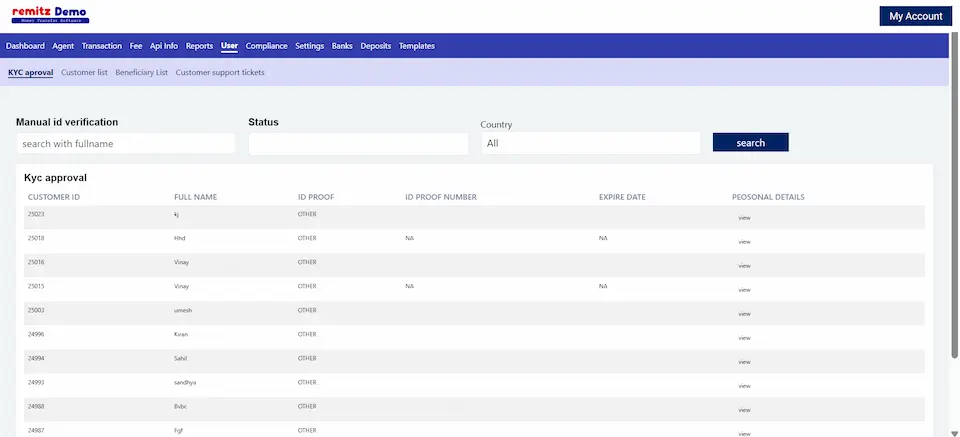The width and height of the screenshot is (960, 437).
Task: Click the name Bvbc in table
Action: 180,406
